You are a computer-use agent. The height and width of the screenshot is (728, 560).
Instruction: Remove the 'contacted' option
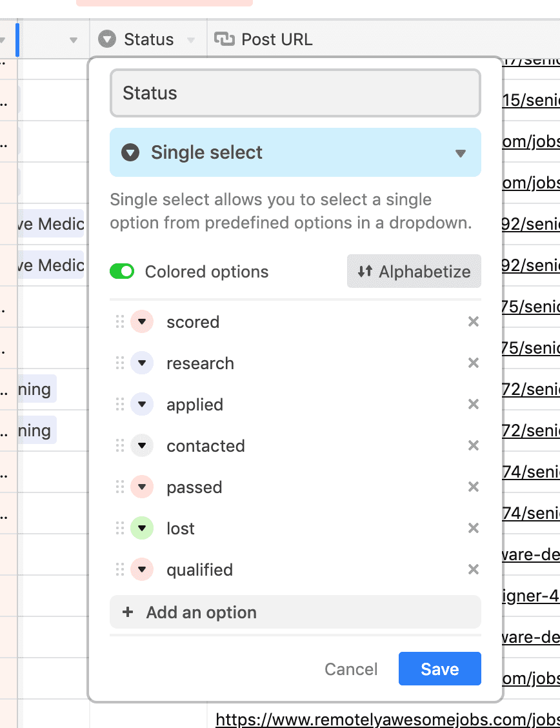click(x=474, y=446)
